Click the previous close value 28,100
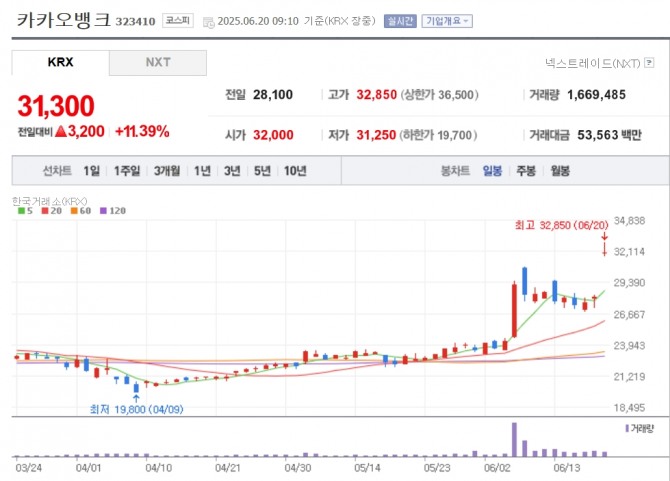This screenshot has width=670, height=481. pyautogui.click(x=273, y=94)
